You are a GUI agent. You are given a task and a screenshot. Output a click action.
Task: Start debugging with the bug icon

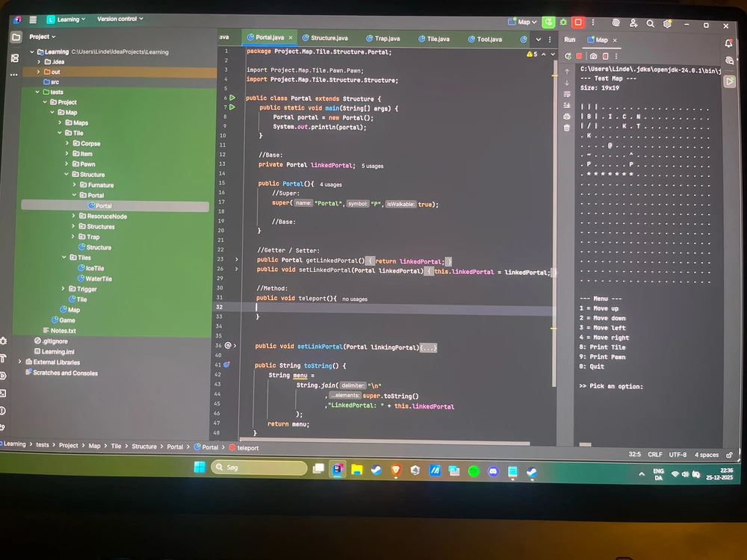(x=563, y=22)
